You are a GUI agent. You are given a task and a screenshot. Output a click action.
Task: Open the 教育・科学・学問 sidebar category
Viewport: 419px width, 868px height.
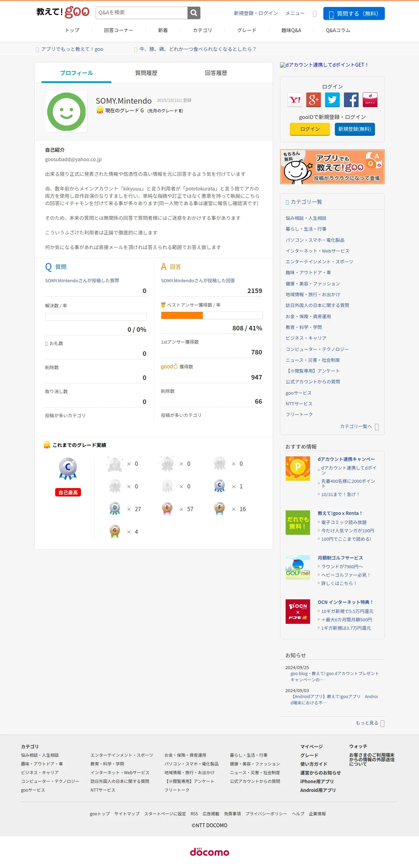pos(304,327)
